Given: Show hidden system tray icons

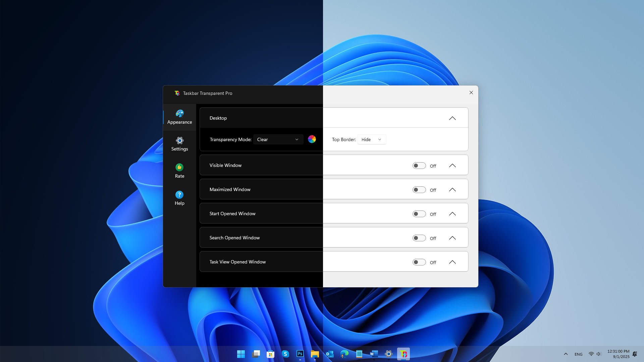Looking at the screenshot, I should pos(566,354).
